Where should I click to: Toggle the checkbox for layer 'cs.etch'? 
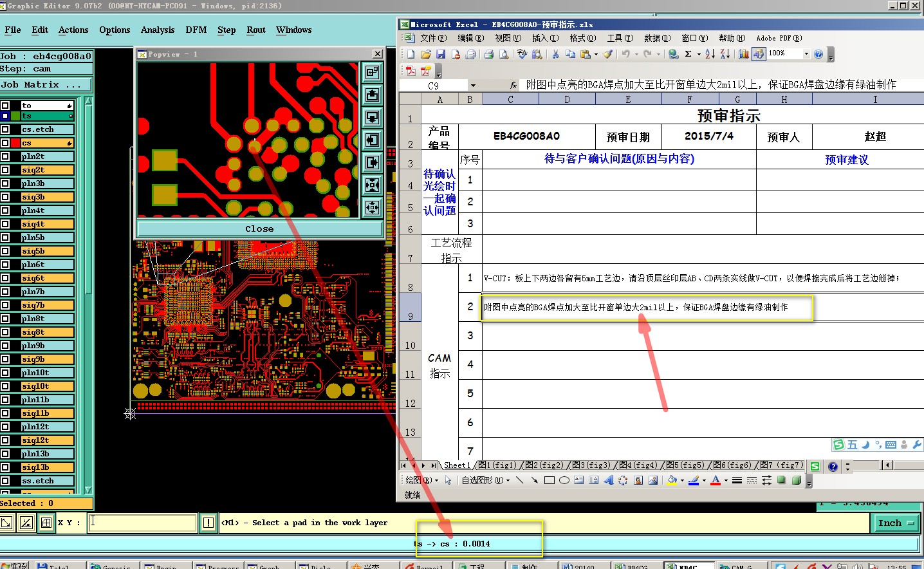5,129
